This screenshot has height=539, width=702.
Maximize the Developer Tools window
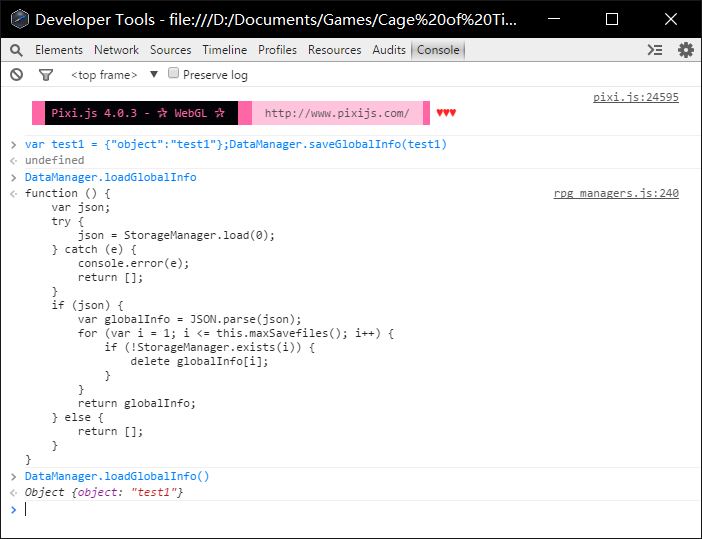point(612,19)
